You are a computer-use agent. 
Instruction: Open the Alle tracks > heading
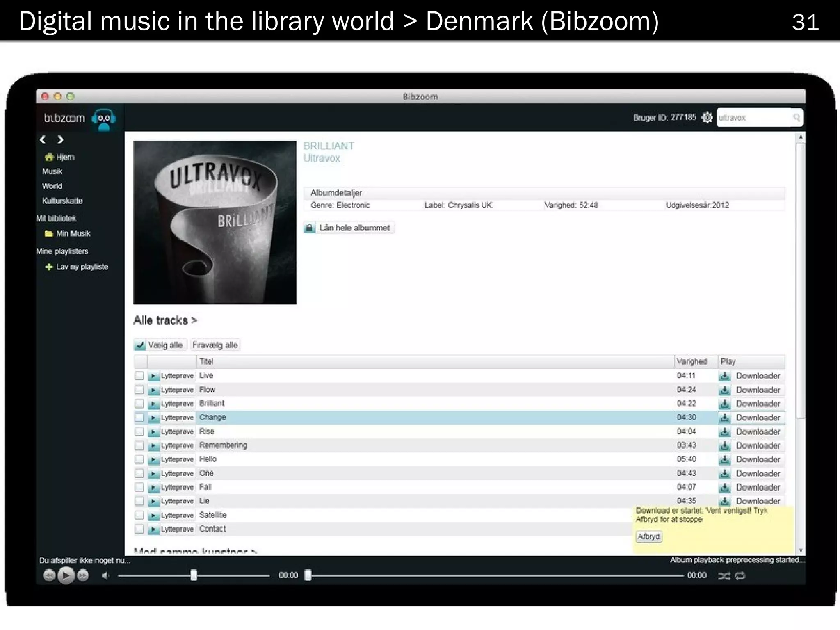point(165,320)
